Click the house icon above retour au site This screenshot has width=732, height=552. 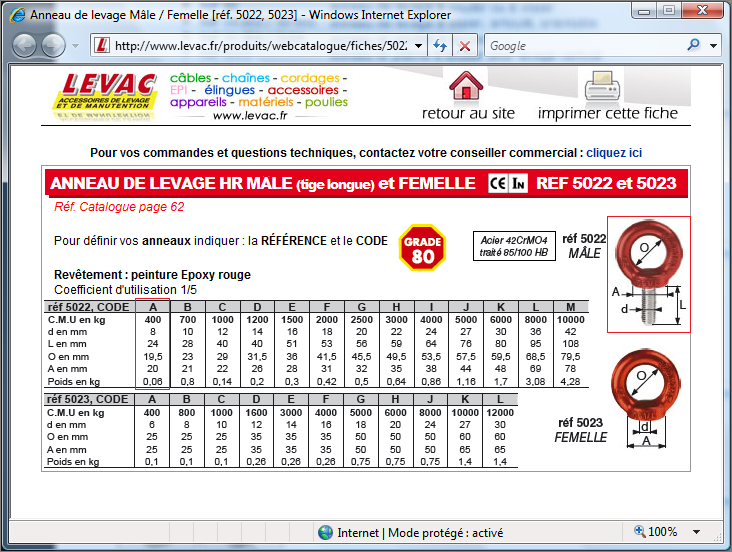[466, 86]
